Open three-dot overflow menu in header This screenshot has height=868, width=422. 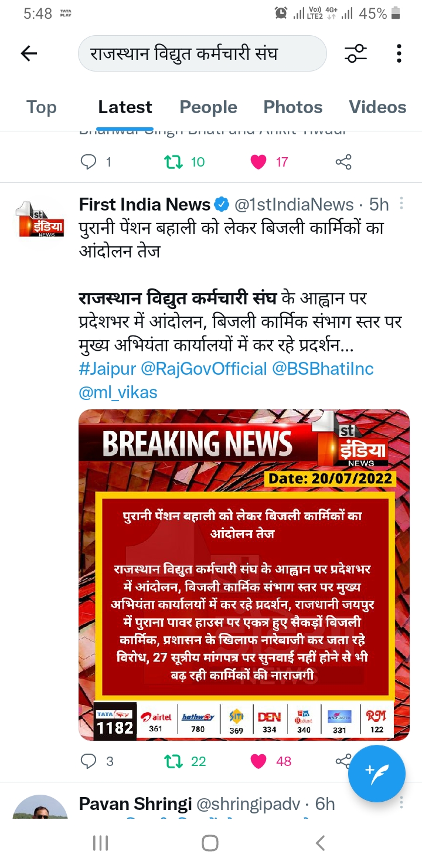tap(399, 54)
